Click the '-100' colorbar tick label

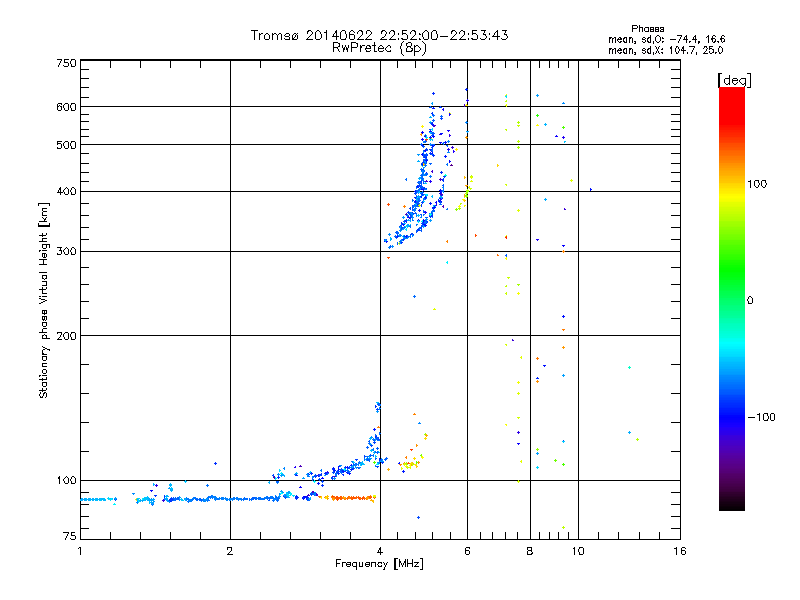point(762,417)
